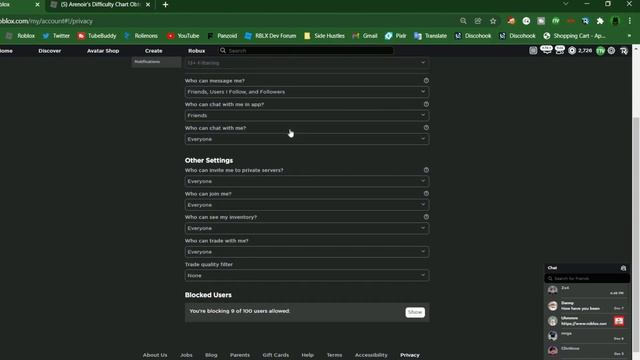This screenshot has height=360, width=640.
Task: Open the Who can chat in app dropdown
Action: (x=307, y=116)
